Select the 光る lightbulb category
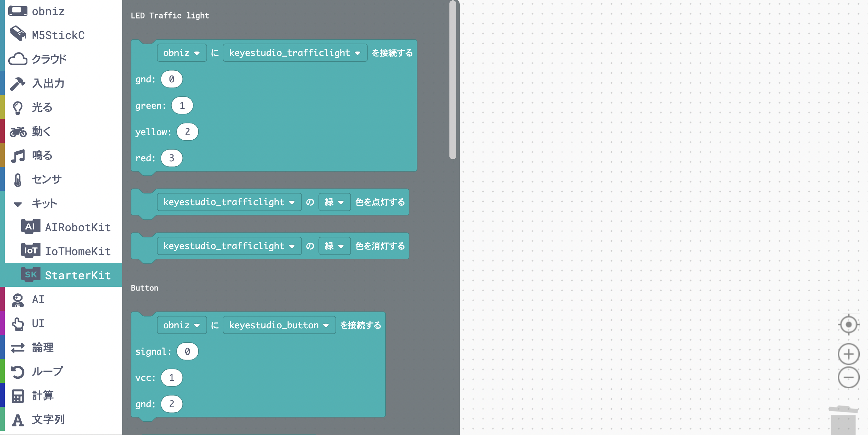The height and width of the screenshot is (435, 868). (42, 107)
